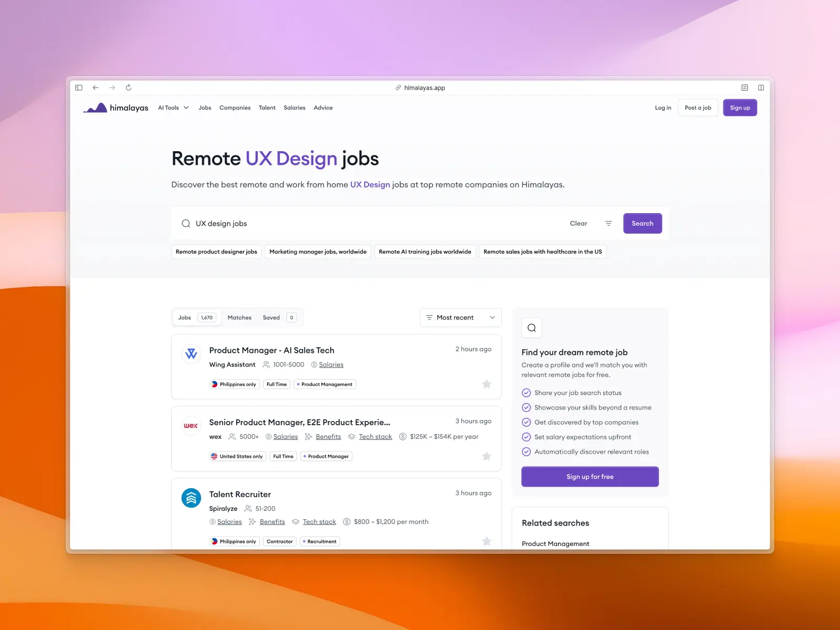Switch to the Jobs 1,670 tab
The image size is (840, 630).
click(197, 318)
